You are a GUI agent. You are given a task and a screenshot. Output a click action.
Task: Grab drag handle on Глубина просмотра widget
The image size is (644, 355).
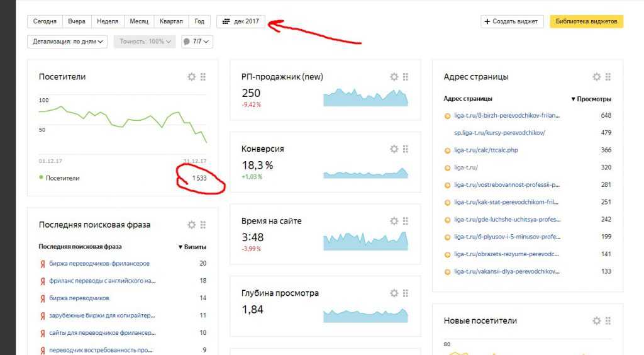tap(406, 293)
